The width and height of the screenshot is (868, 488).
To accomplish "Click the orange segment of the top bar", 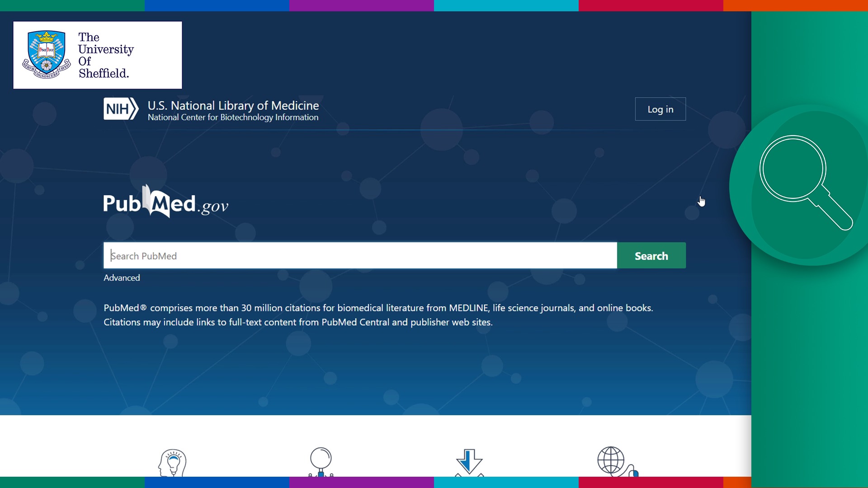I will point(795,5).
